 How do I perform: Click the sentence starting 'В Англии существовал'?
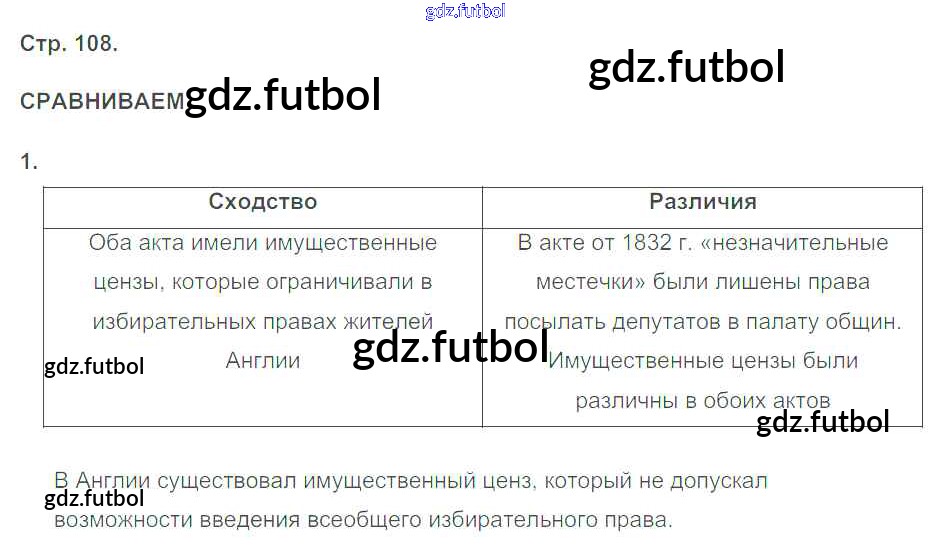pyautogui.click(x=410, y=481)
